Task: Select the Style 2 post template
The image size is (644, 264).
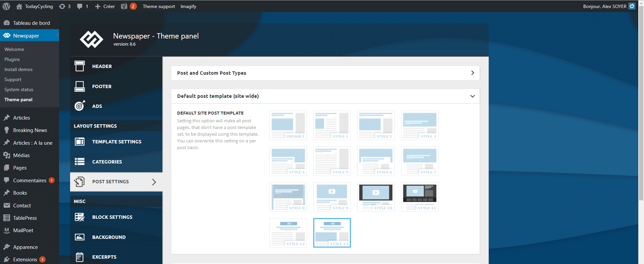Action: [376, 125]
